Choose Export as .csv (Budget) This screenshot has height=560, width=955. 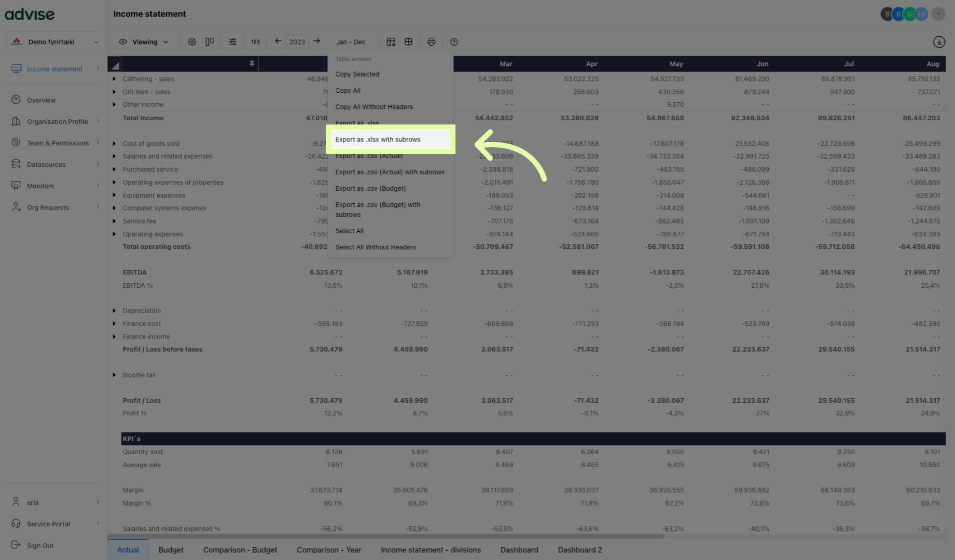(370, 188)
